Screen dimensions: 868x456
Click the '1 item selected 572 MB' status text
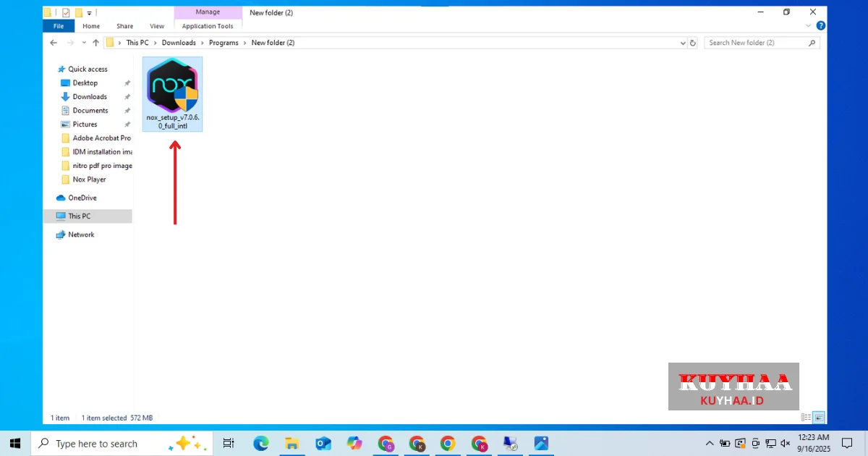click(117, 418)
